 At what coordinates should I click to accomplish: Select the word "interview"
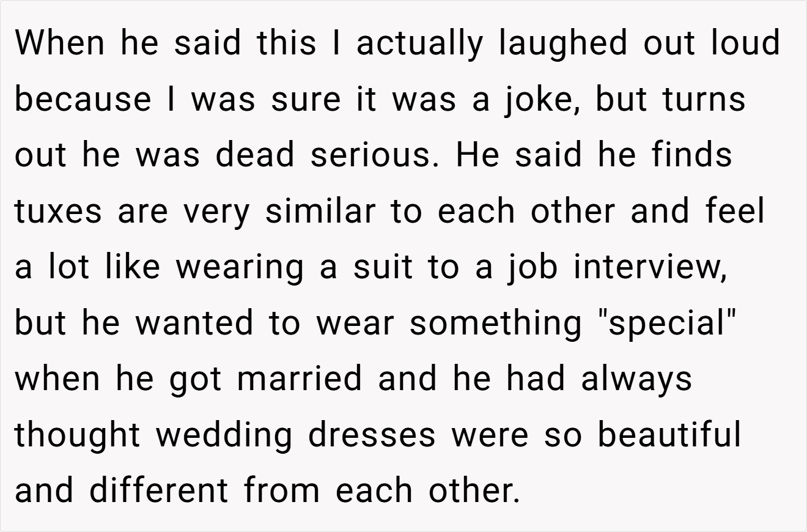650,267
